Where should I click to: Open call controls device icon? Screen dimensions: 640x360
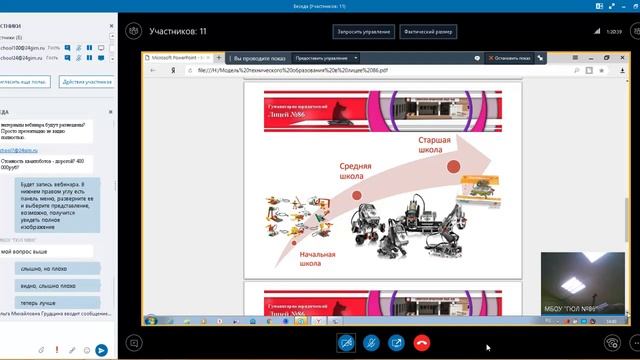click(612, 343)
